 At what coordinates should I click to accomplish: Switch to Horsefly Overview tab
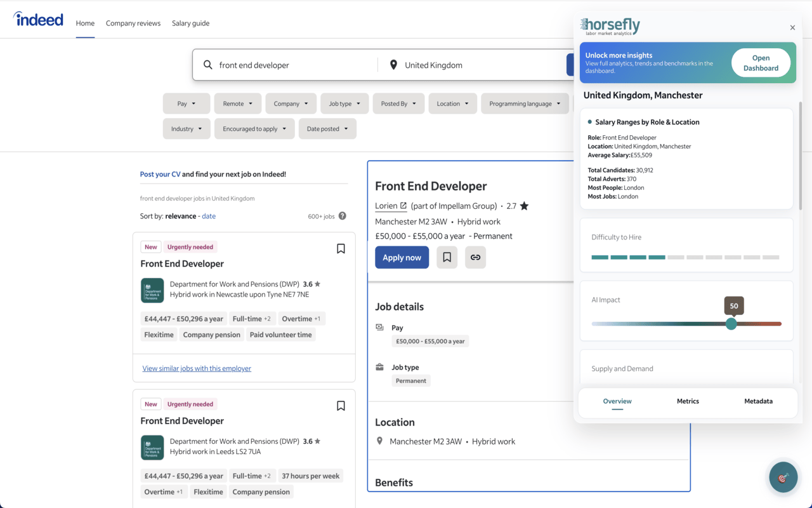click(617, 401)
